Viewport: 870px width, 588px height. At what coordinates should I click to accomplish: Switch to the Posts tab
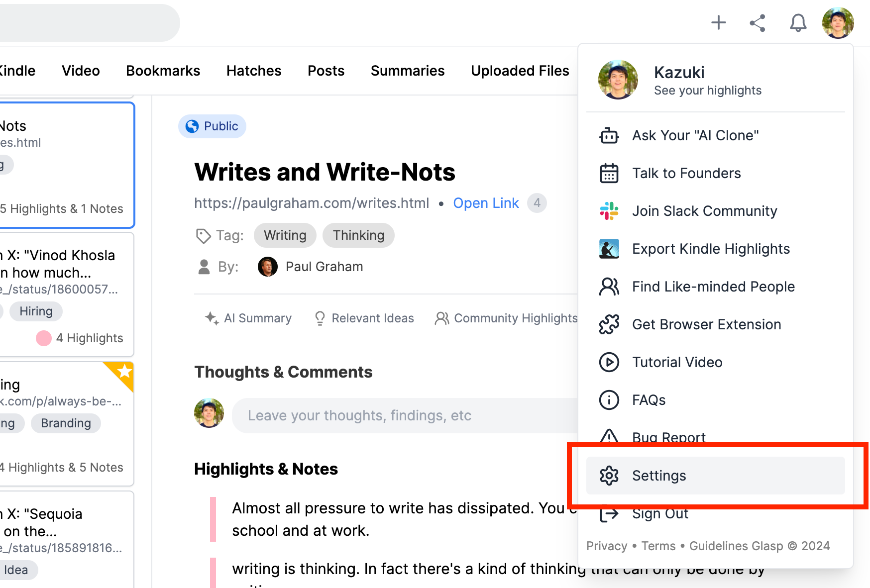point(326,71)
